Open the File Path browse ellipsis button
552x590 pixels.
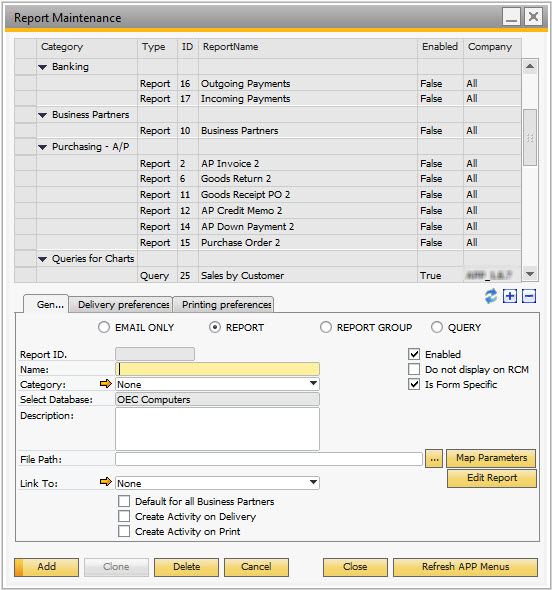(434, 459)
